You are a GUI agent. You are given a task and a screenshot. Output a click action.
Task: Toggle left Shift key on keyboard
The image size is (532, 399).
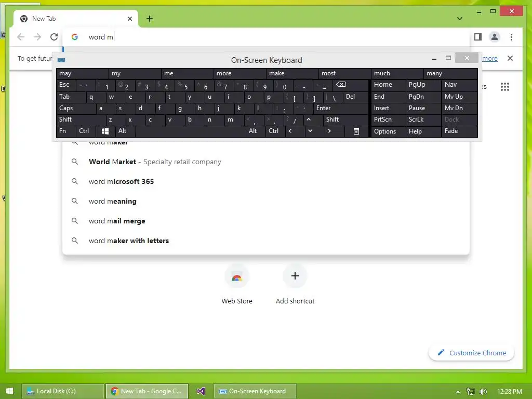click(81, 119)
